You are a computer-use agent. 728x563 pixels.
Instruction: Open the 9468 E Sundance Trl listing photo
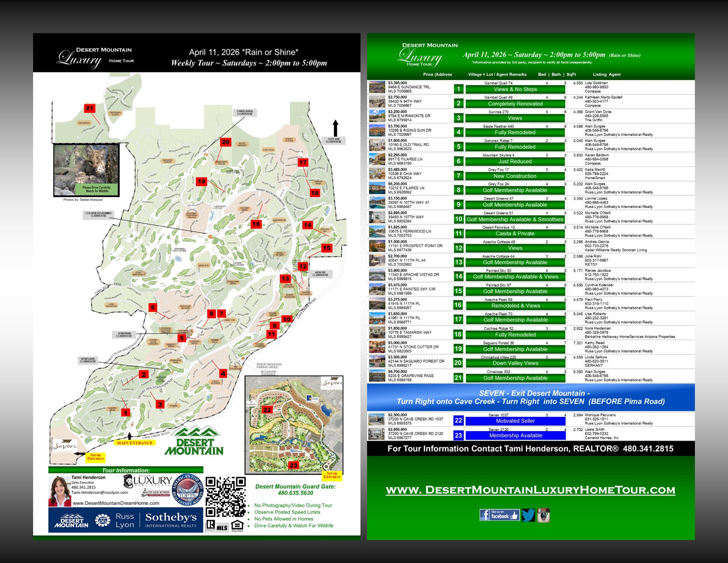[377, 87]
